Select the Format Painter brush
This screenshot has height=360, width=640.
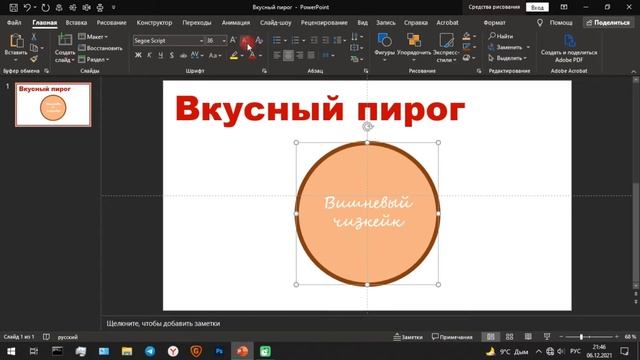coord(34,59)
